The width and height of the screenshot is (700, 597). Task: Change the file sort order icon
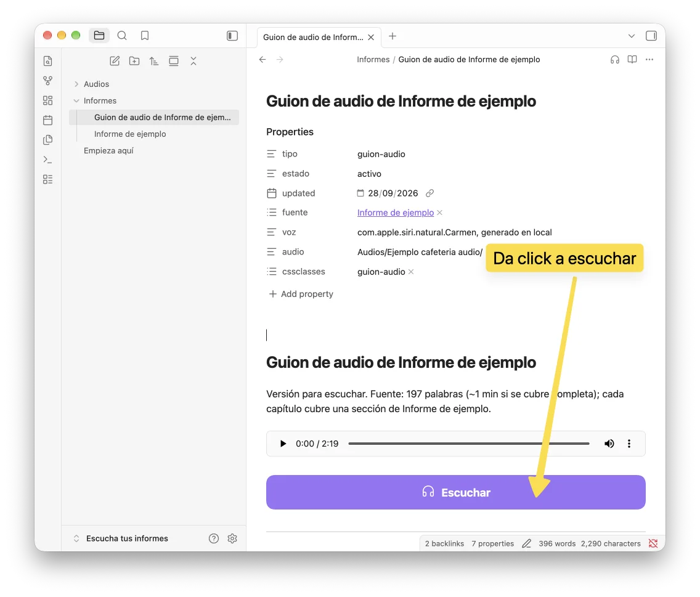tap(154, 61)
